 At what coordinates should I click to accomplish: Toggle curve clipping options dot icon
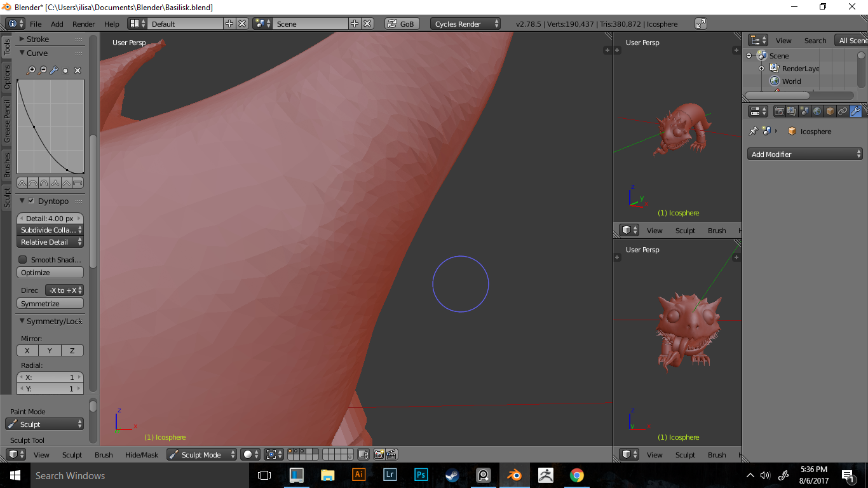coord(65,71)
